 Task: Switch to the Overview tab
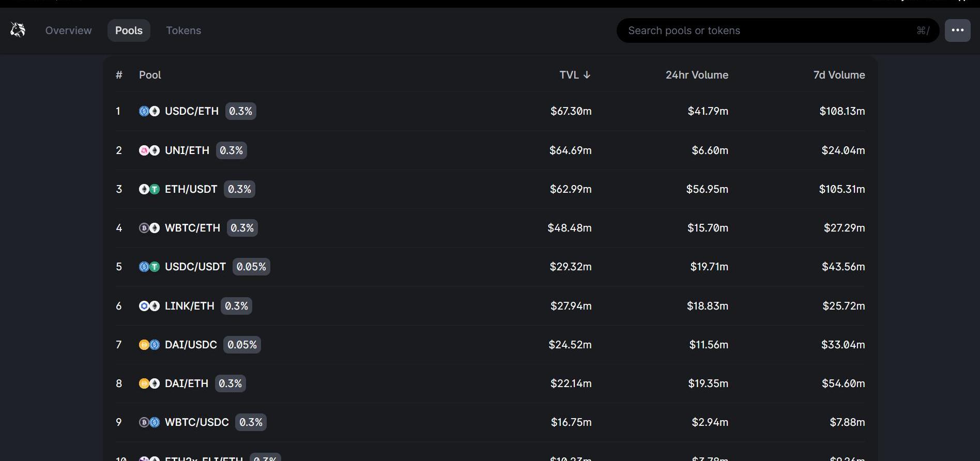click(68, 30)
